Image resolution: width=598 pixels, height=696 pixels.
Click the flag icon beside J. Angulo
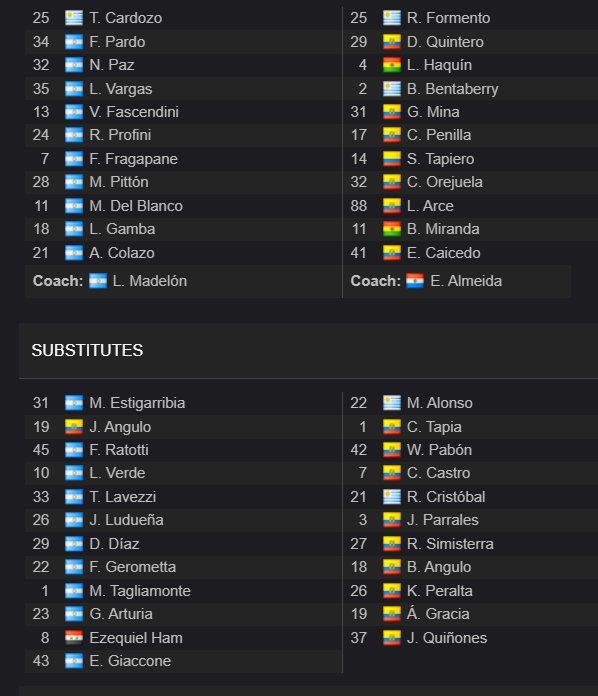click(x=74, y=427)
